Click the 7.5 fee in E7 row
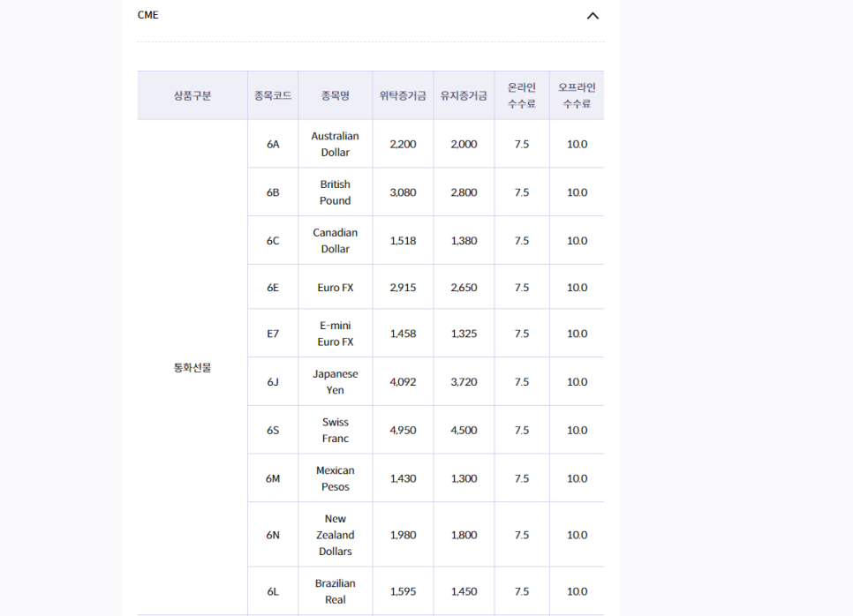Screen dimensions: 853x616 pos(522,334)
